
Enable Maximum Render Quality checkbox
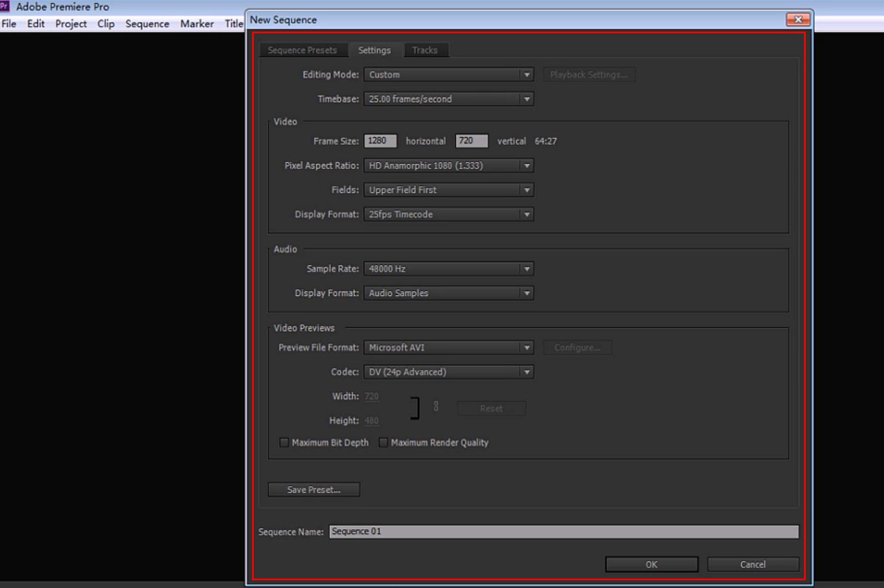(383, 443)
